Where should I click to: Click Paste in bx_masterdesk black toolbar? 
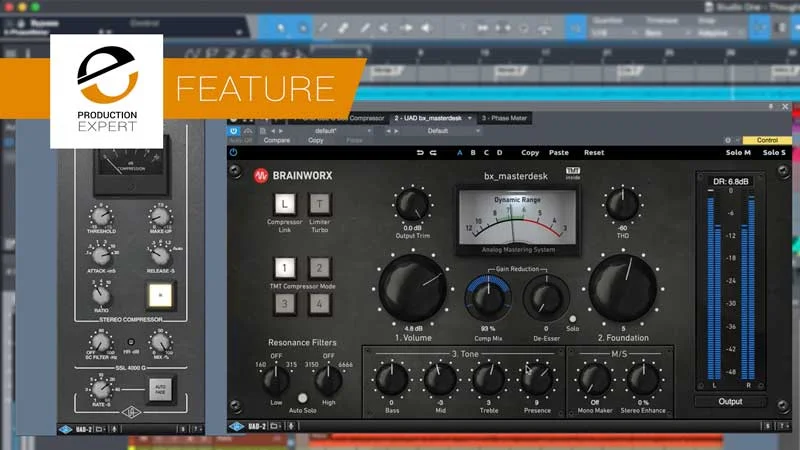click(x=559, y=153)
